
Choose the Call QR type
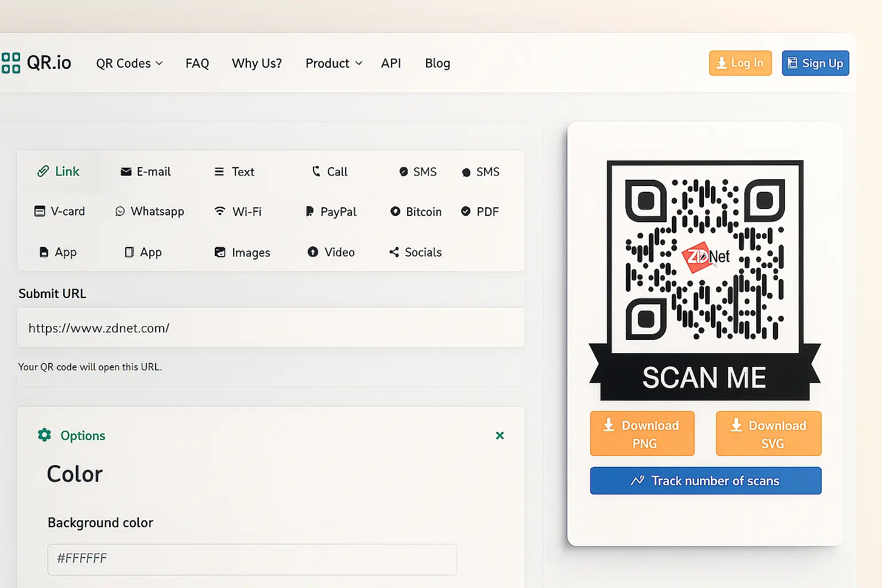click(x=330, y=172)
